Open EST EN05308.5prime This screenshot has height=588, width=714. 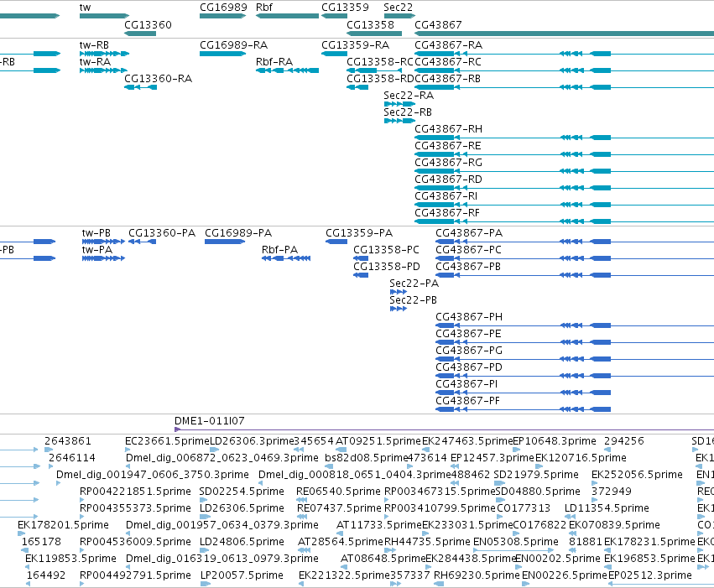coord(516,543)
